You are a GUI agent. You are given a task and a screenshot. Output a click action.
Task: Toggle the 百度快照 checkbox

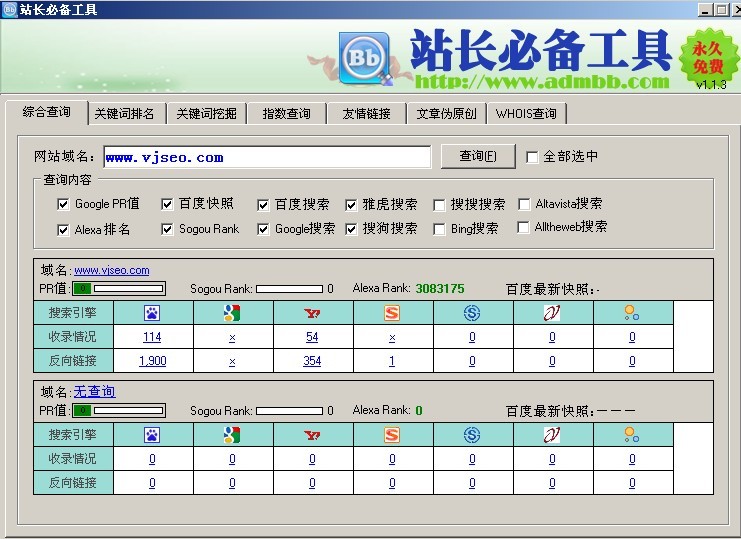[x=167, y=204]
